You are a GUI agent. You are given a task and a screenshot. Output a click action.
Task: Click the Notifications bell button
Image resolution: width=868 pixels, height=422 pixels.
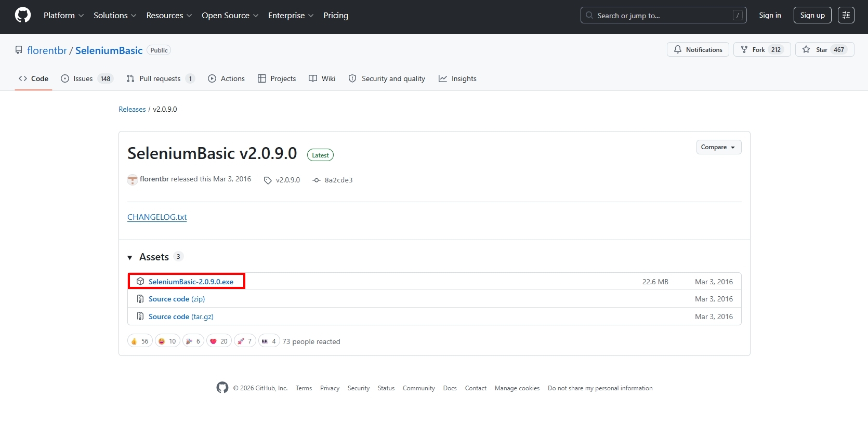(x=698, y=49)
